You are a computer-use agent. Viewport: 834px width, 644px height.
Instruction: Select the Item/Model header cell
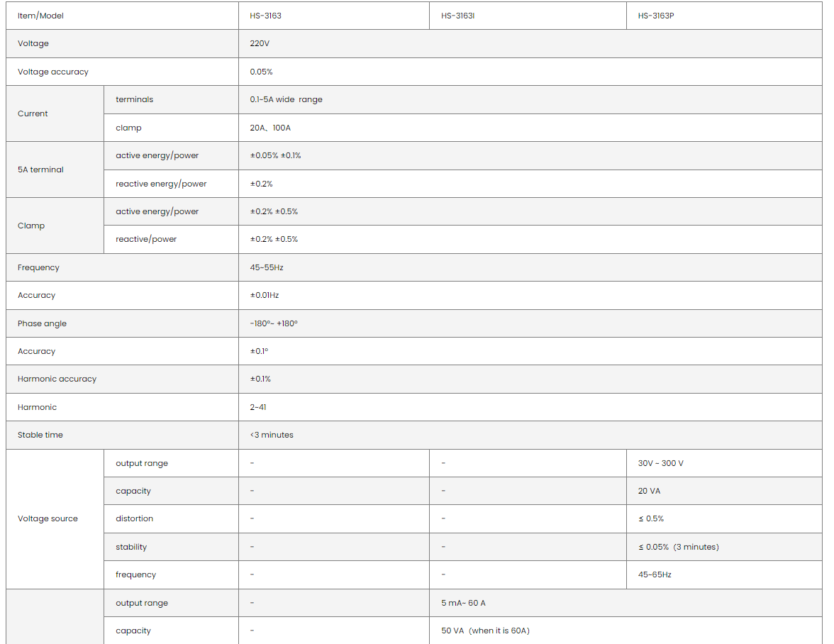pos(40,16)
